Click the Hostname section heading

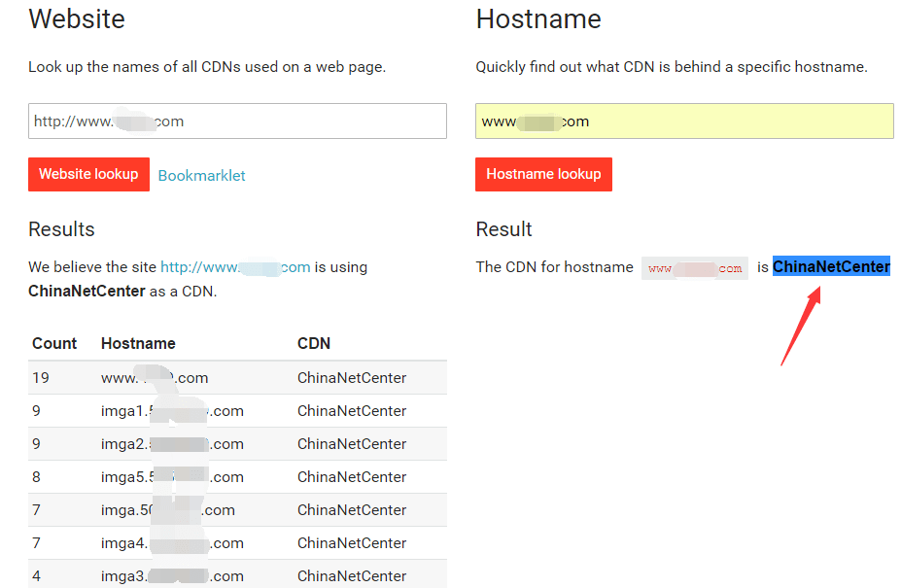pyautogui.click(x=538, y=19)
